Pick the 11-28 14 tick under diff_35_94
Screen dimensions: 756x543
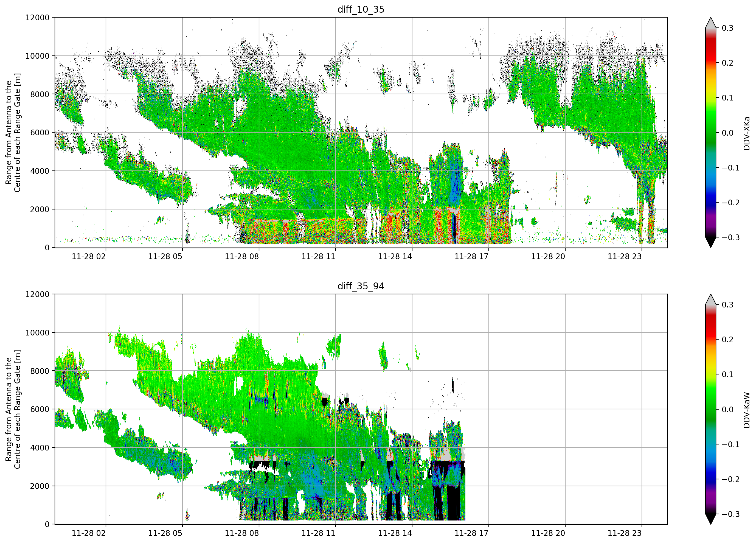[x=395, y=533]
